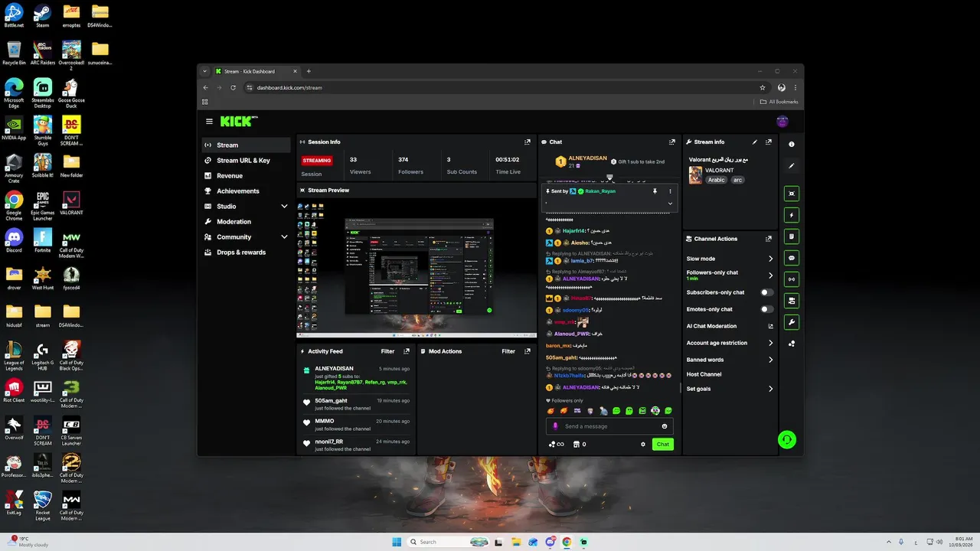Screen dimensions: 980x551
Task: Edit stream info with the pencil icon
Action: 755,142
